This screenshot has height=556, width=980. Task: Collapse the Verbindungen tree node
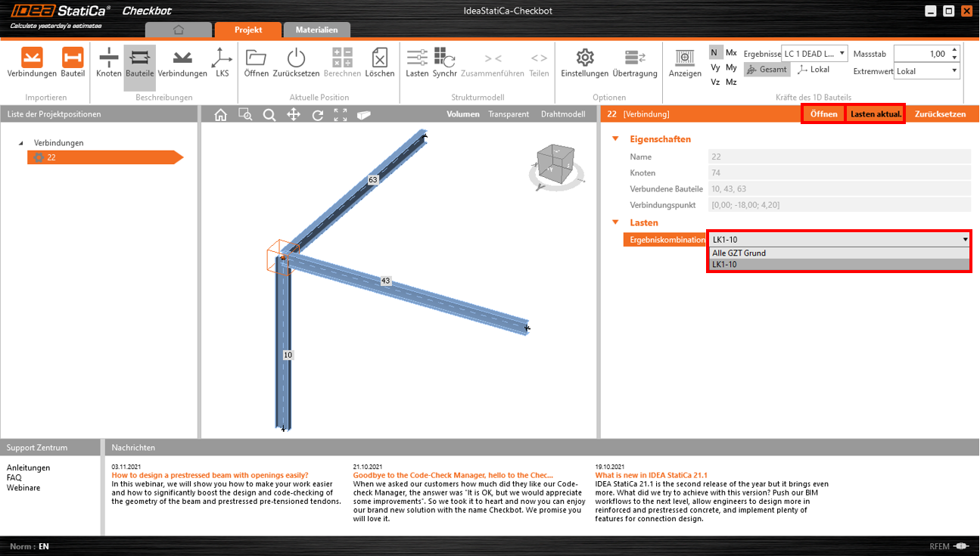click(x=20, y=143)
